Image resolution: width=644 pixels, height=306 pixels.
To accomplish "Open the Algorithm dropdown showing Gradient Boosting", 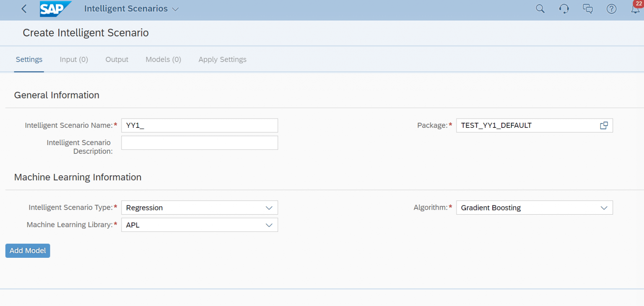I will click(x=604, y=207).
